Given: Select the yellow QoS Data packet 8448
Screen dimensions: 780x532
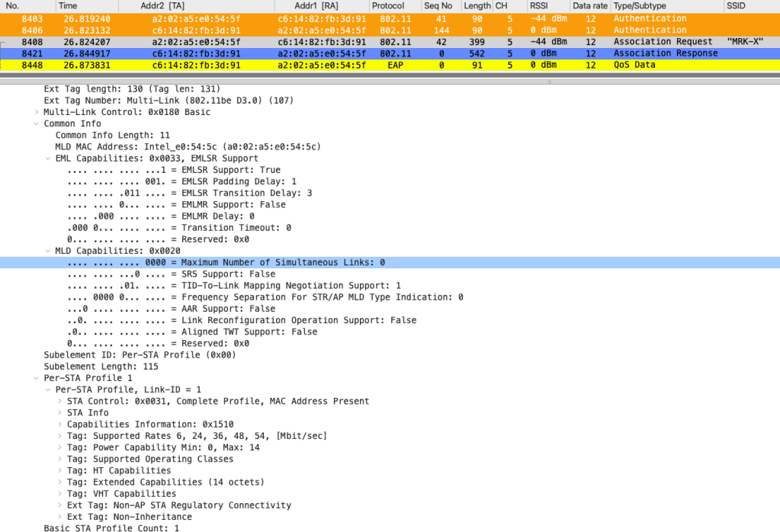Looking at the screenshot, I should point(305,65).
